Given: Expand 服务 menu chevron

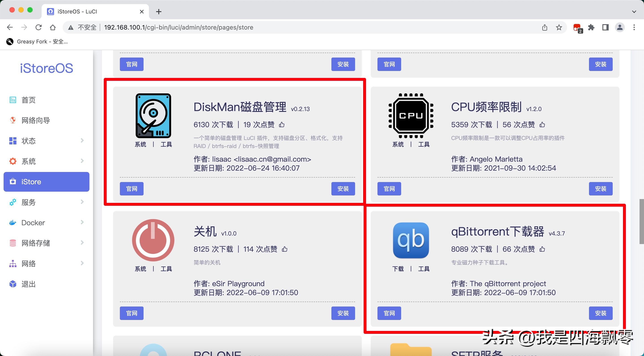Looking at the screenshot, I should pyautogui.click(x=82, y=202).
